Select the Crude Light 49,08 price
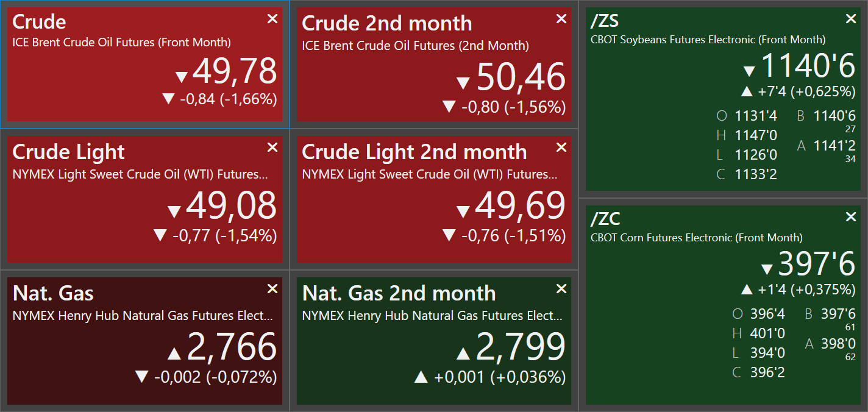868x412 pixels. (231, 205)
